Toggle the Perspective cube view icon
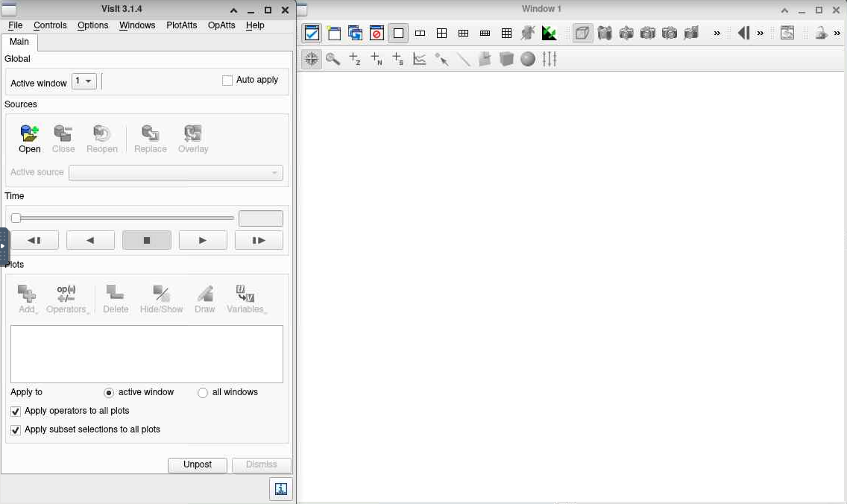This screenshot has width=847, height=504. [582, 34]
